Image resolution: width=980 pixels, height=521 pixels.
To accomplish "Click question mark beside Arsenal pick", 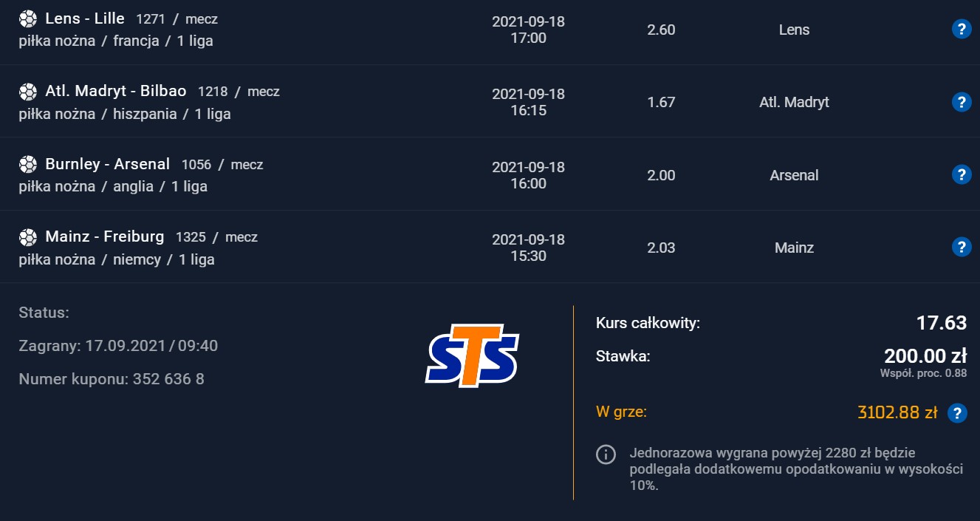I will (x=961, y=174).
